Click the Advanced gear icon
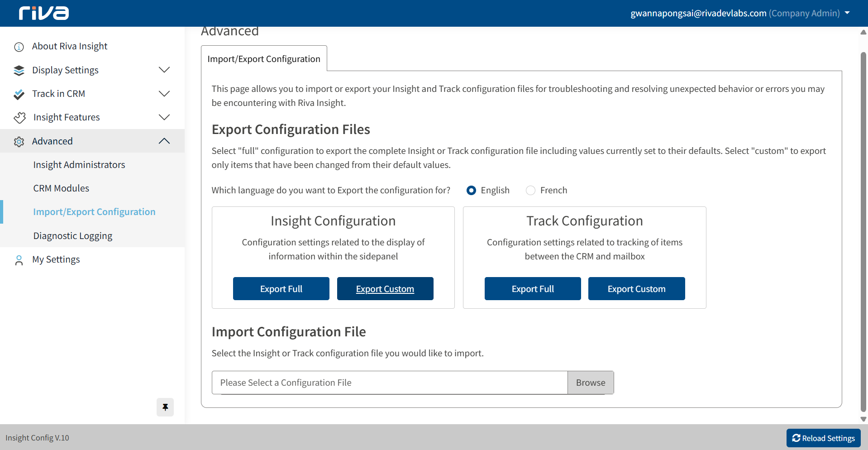The image size is (868, 450). 19,142
